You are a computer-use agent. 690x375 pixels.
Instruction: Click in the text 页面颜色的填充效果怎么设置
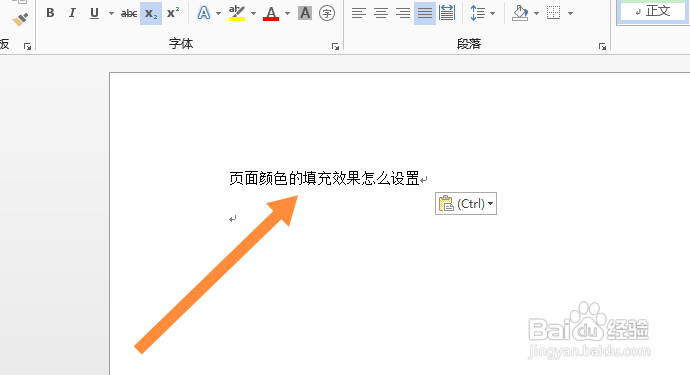(324, 179)
